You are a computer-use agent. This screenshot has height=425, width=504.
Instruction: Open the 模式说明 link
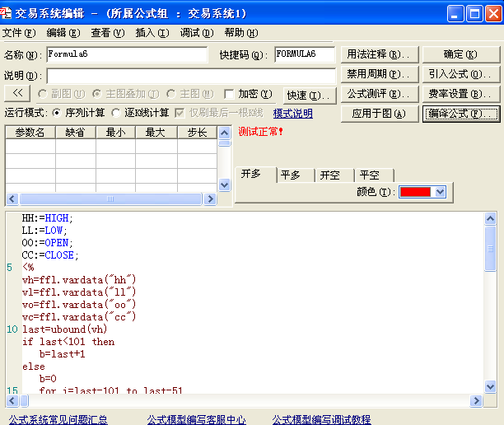[293, 113]
